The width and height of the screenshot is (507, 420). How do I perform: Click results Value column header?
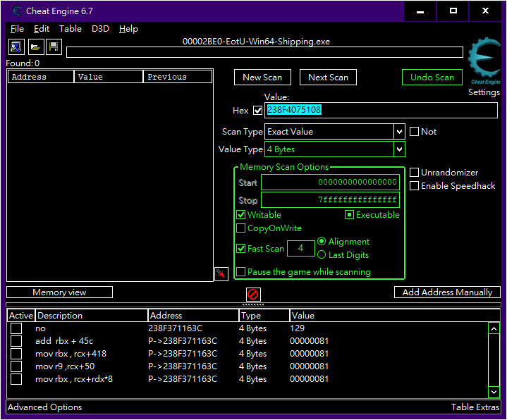[109, 77]
